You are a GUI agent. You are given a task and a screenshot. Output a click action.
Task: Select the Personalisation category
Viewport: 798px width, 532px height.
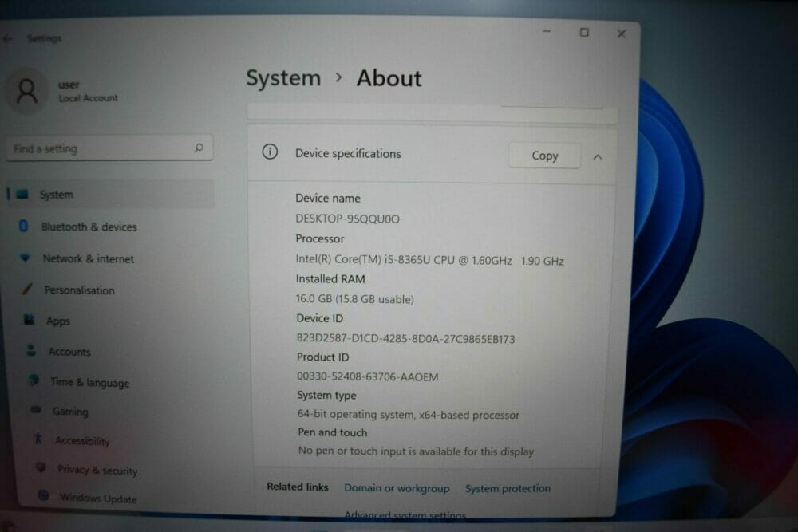[x=79, y=290]
